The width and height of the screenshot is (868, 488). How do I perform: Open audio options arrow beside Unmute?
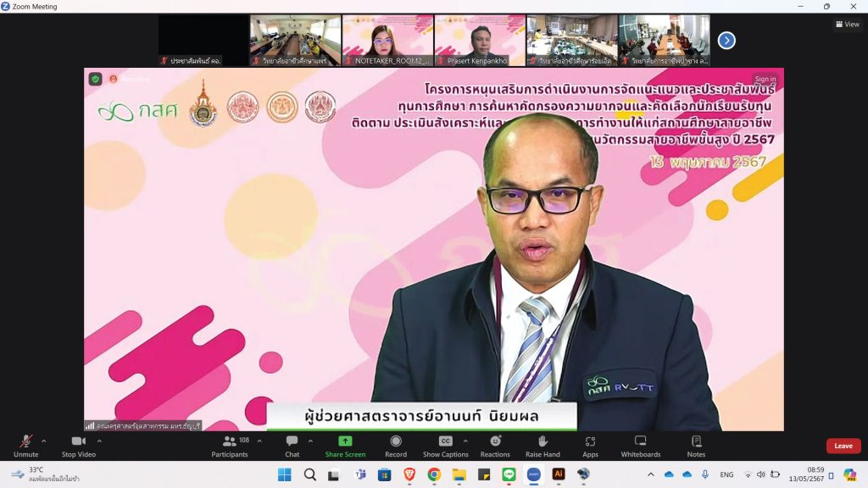[x=44, y=441]
